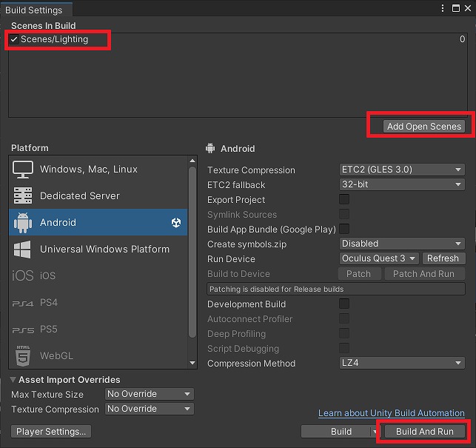Image resolution: width=476 pixels, height=448 pixels.
Task: Open the Run Device Oculus Quest 3 dropdown
Action: pos(379,258)
